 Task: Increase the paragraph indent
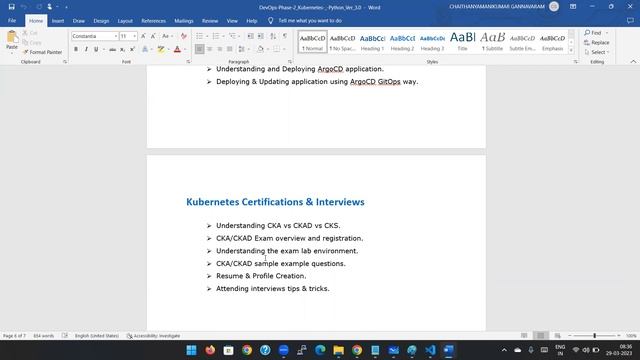pyautogui.click(x=261, y=36)
